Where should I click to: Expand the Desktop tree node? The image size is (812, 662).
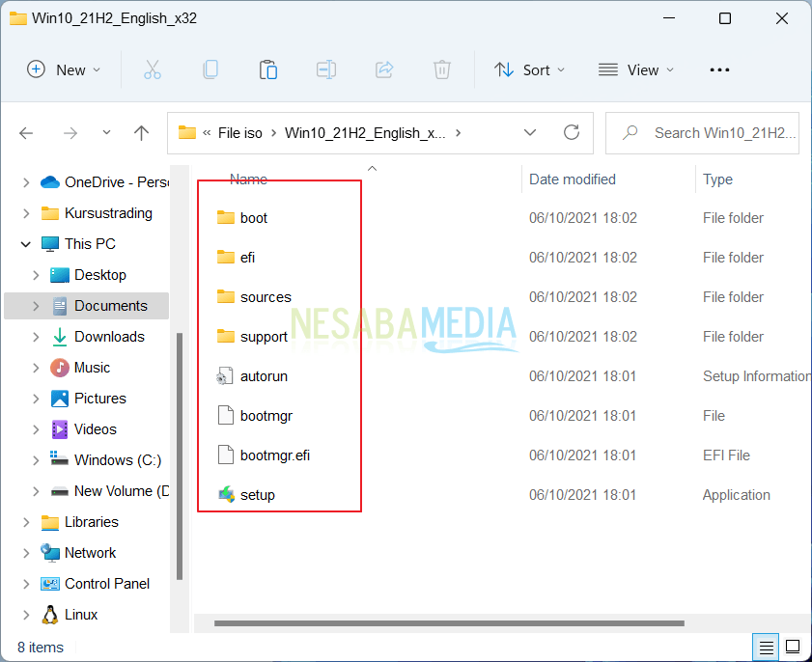(x=36, y=275)
